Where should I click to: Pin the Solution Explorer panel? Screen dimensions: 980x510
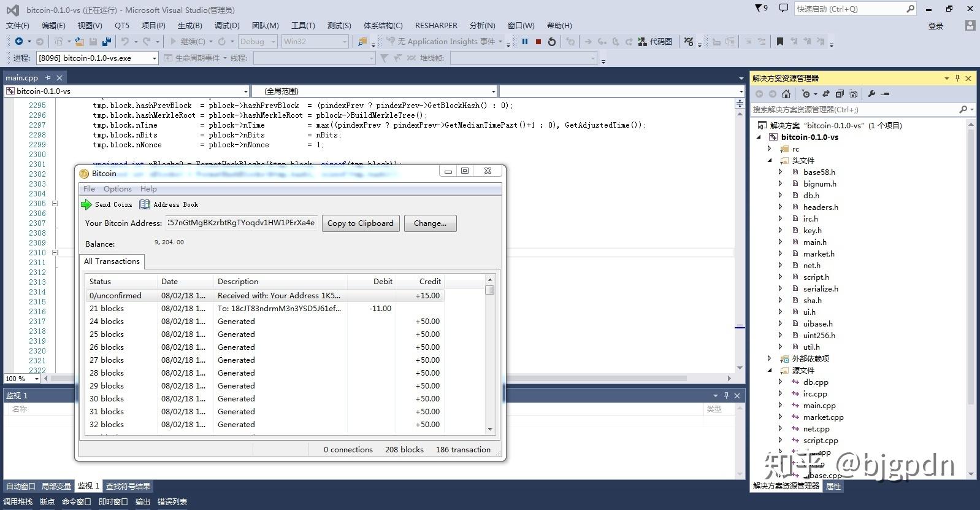point(957,78)
